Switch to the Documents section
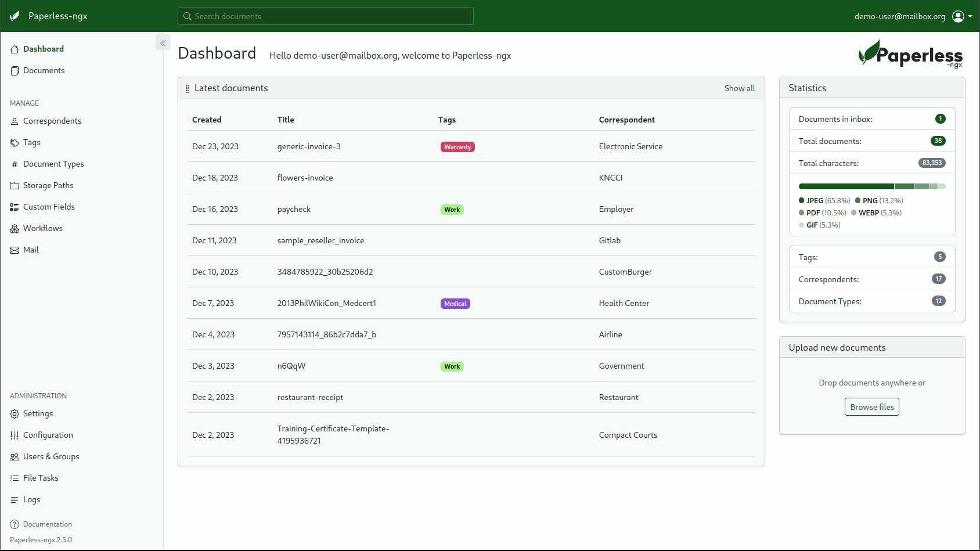 pyautogui.click(x=44, y=70)
